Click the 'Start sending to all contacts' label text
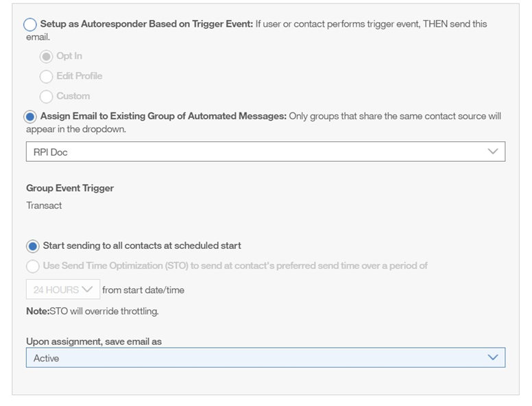 tap(142, 246)
